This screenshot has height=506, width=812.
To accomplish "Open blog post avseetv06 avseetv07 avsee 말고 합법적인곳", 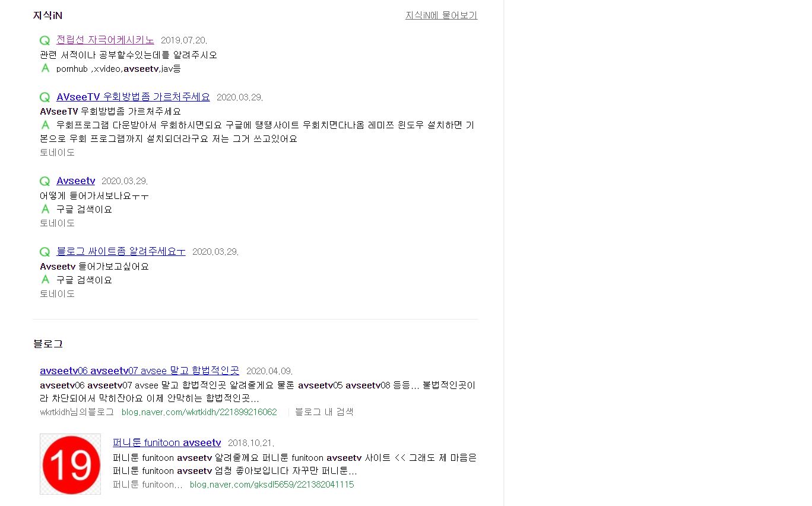I will [x=139, y=371].
